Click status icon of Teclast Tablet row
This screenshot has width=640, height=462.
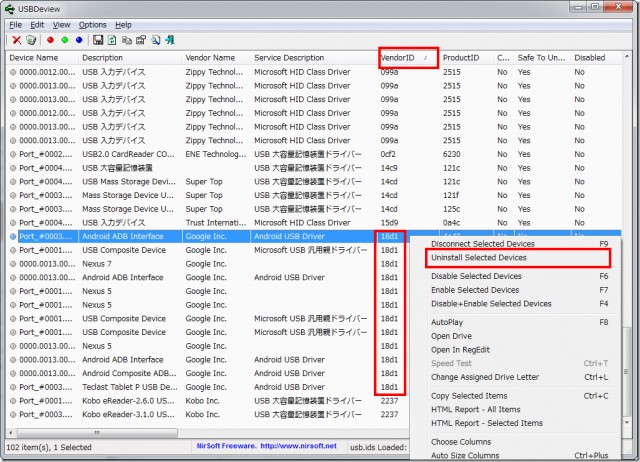13,387
